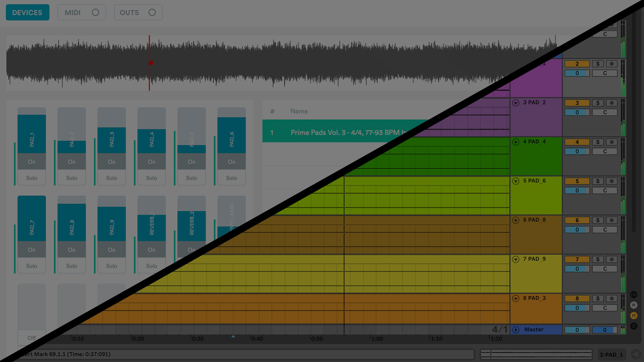Viewport: 644px width, 362px height.
Task: Click the 0:40 mark on time ruler
Action: 257,339
